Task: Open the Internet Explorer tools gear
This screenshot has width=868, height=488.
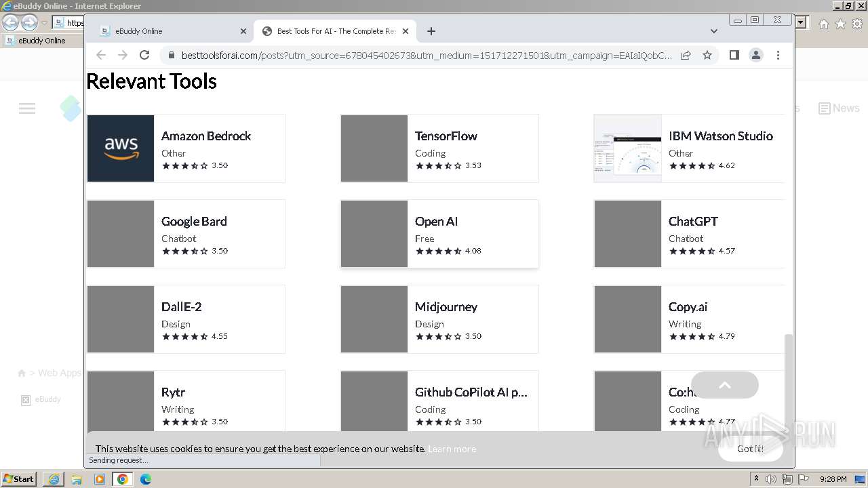Action: pyautogui.click(x=857, y=24)
